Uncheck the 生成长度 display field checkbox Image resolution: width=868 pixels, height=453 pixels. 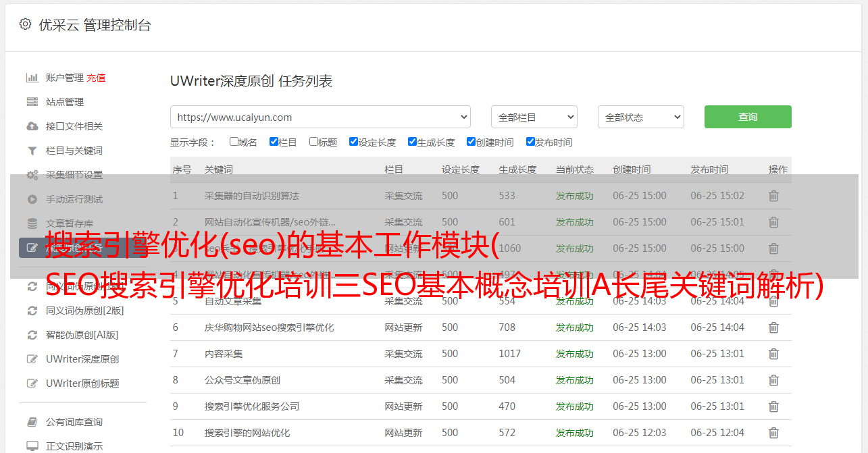pyautogui.click(x=412, y=142)
